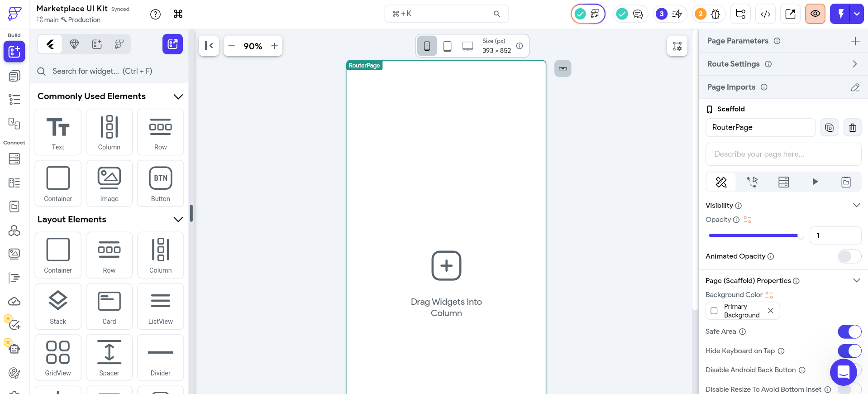868x394 pixels.
Task: Open the animations play tab
Action: click(x=815, y=182)
